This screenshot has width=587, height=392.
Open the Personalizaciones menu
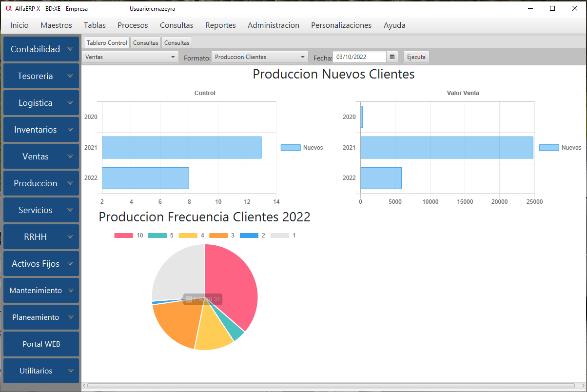341,25
